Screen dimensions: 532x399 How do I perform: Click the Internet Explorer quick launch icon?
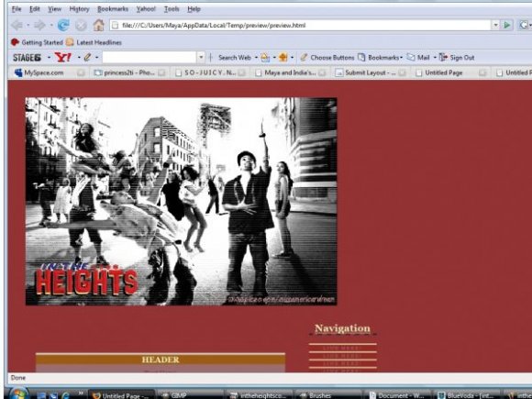coord(65,395)
